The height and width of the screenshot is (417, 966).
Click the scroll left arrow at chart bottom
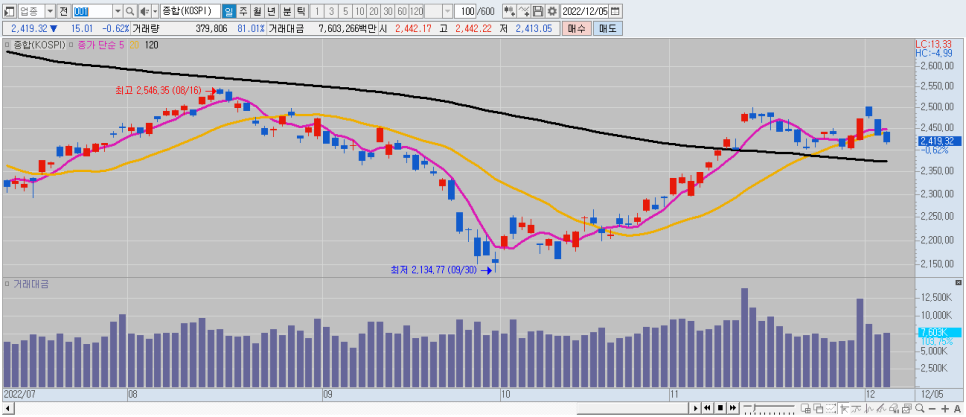click(x=7, y=408)
